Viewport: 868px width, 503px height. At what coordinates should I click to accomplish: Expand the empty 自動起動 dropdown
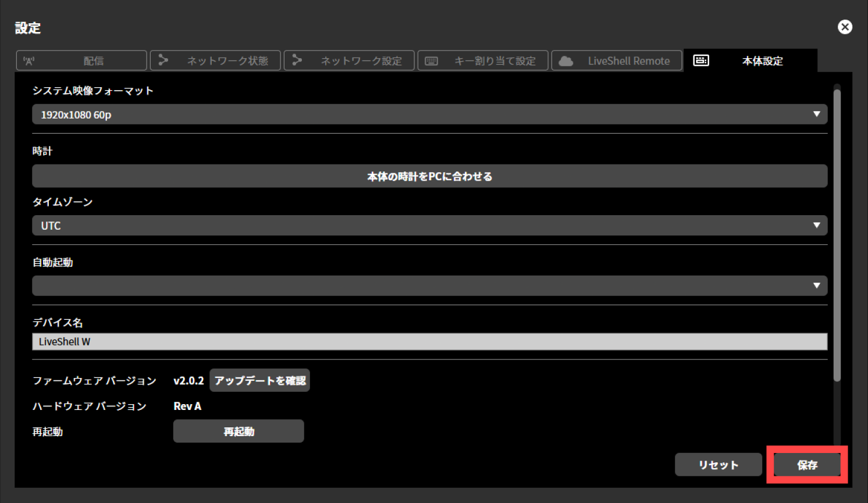point(429,286)
